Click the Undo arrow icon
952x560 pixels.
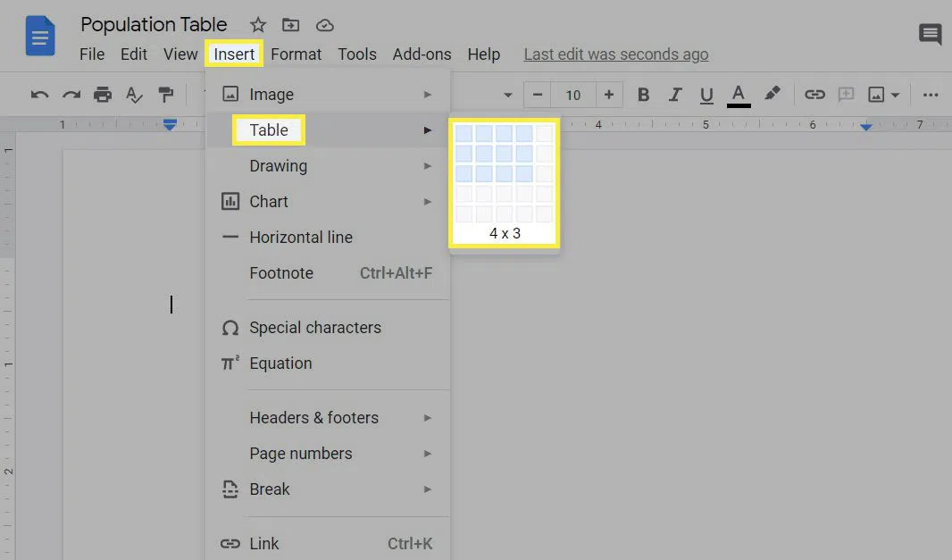39,95
